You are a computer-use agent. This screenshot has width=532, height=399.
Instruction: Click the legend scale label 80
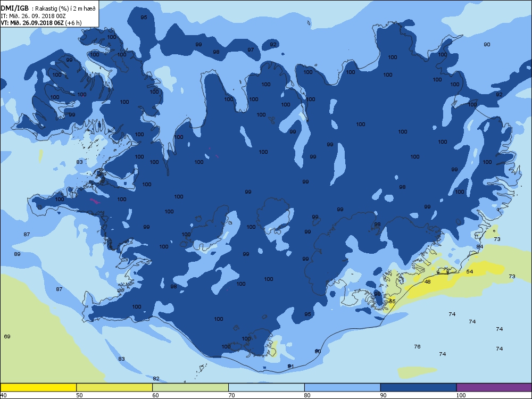307,395
